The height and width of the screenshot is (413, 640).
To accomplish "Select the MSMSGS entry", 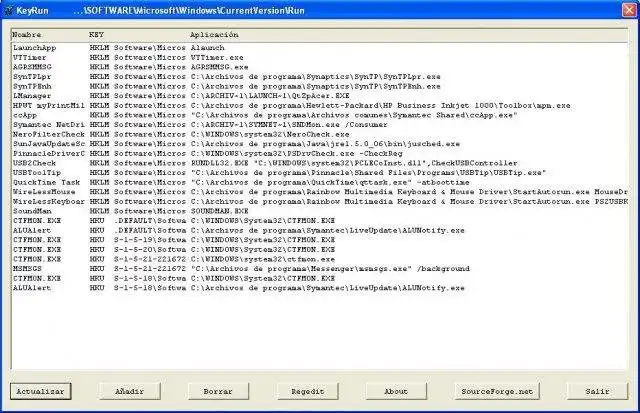I will tap(320, 269).
